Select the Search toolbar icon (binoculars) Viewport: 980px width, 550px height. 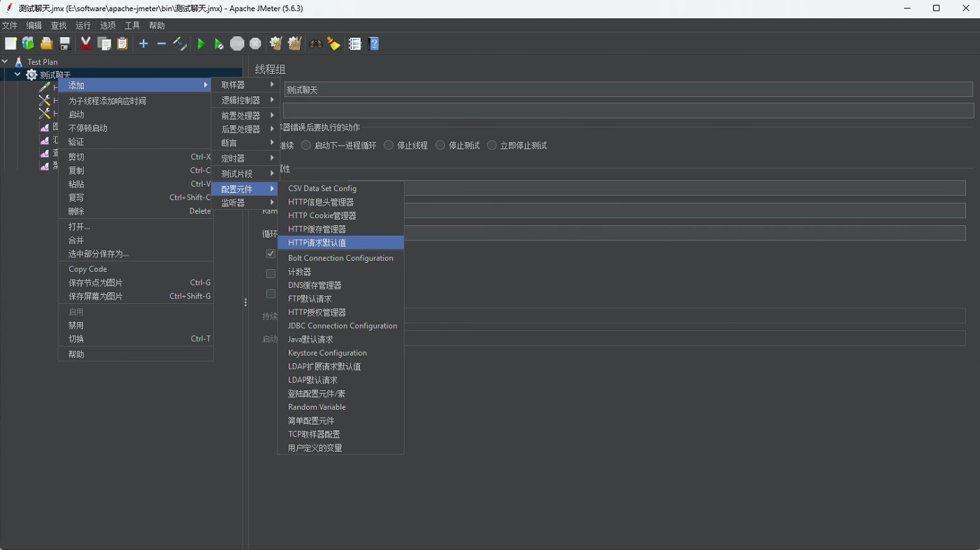[315, 43]
